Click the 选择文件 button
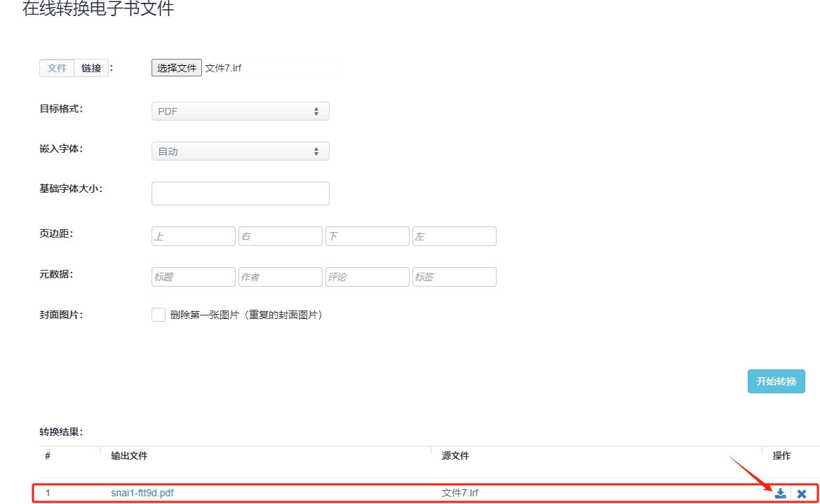Viewport: 820px width, 504px height. (177, 68)
